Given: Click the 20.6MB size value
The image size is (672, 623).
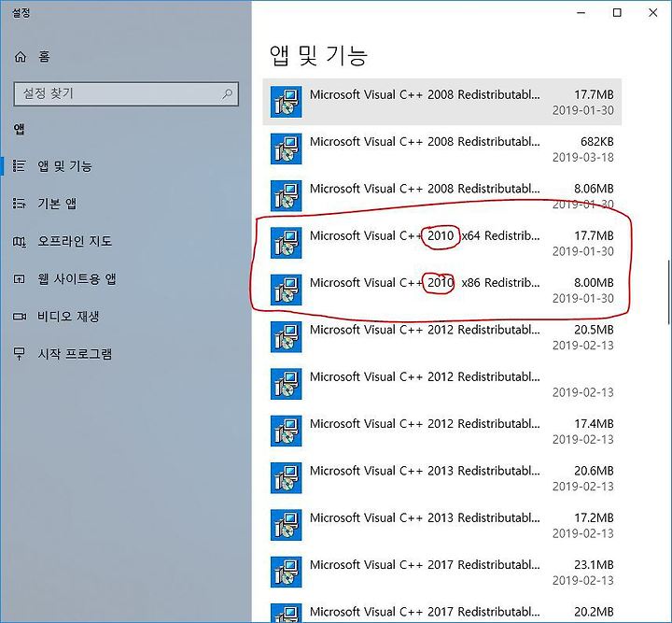Looking at the screenshot, I should (x=594, y=471).
